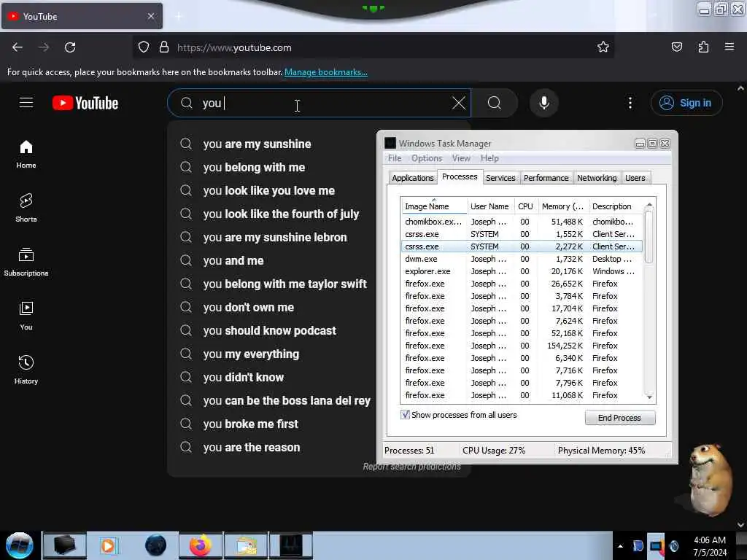Show hidden system tray icons

(x=620, y=546)
